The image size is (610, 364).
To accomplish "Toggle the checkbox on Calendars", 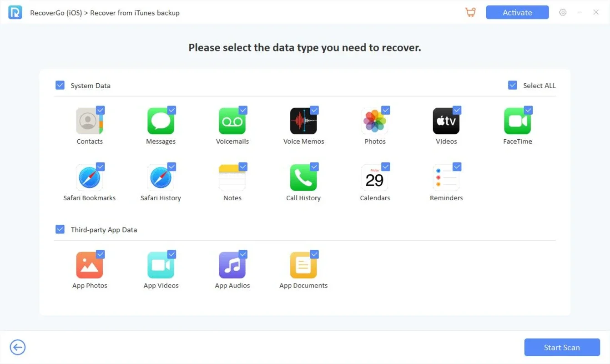I will [x=386, y=167].
